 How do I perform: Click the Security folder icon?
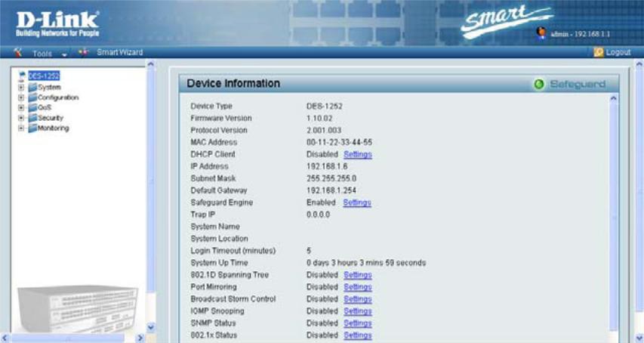pos(32,118)
